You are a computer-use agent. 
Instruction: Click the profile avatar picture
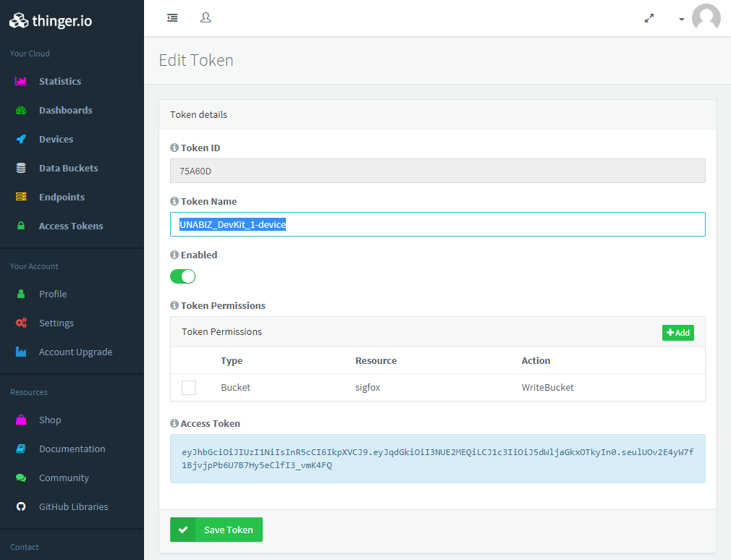(x=706, y=18)
